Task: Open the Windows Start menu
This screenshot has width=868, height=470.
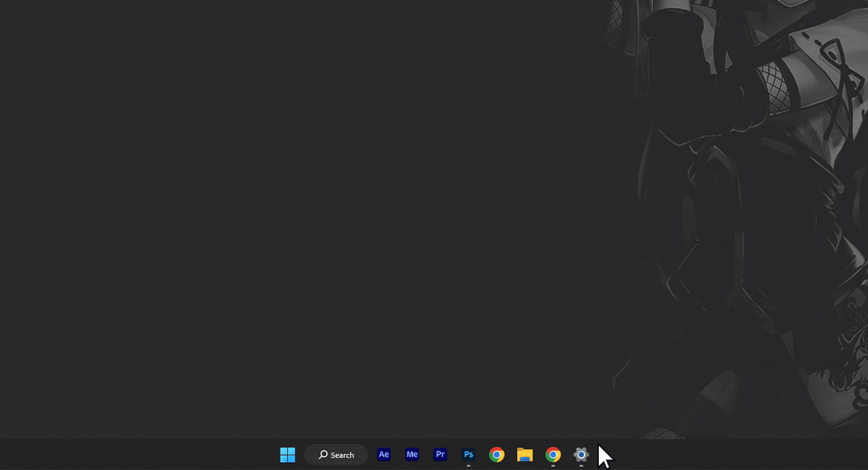Action: tap(287, 455)
